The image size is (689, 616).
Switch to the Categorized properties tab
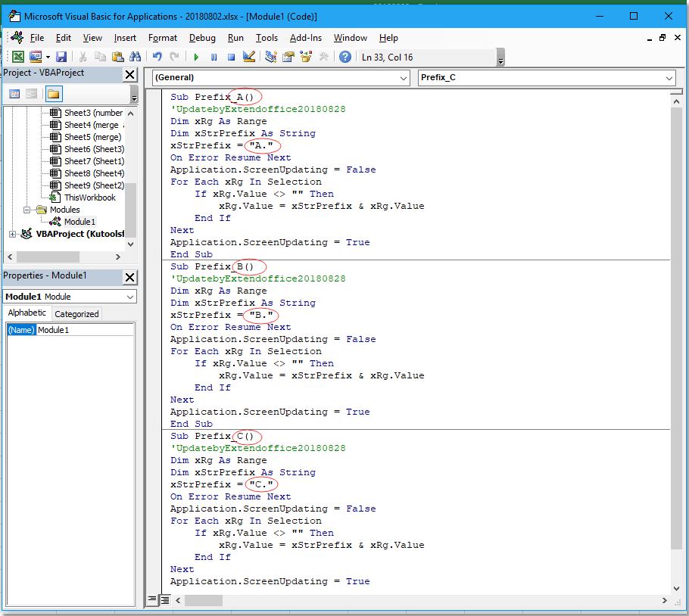point(76,314)
